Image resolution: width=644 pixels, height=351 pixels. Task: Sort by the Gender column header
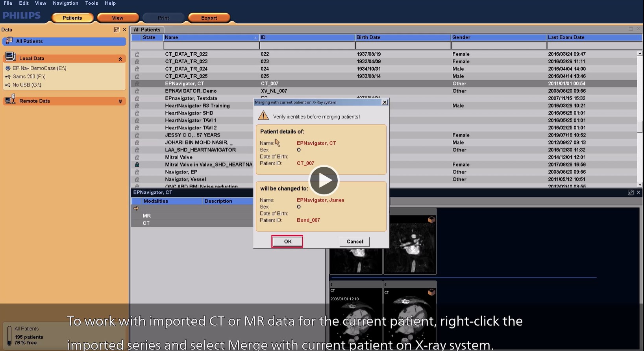[x=499, y=37]
